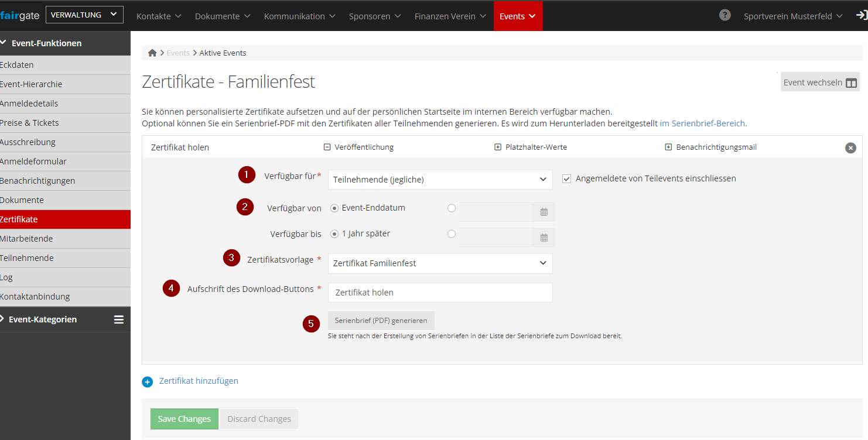Click the home icon in breadcrumb
The image size is (868, 440).
(x=152, y=53)
